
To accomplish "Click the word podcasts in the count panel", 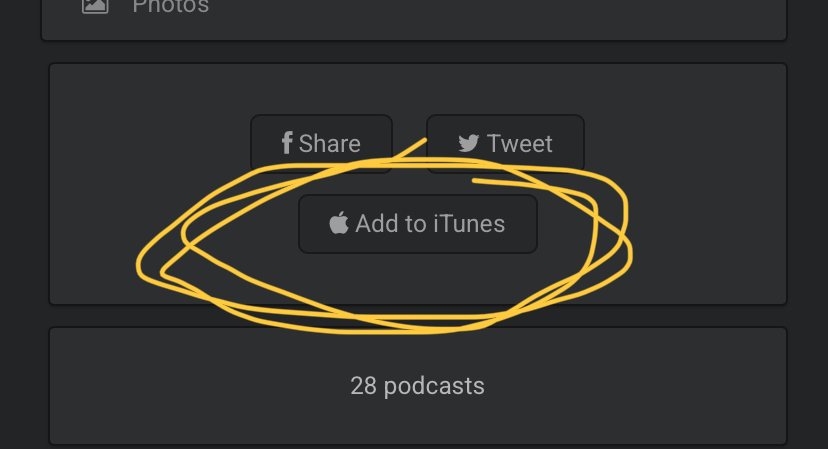I will [x=432, y=385].
